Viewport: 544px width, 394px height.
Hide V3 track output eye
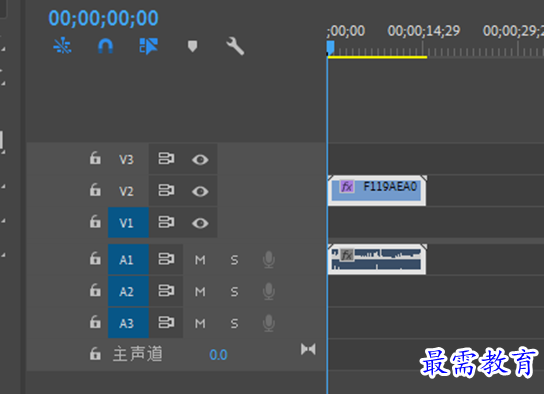click(200, 160)
